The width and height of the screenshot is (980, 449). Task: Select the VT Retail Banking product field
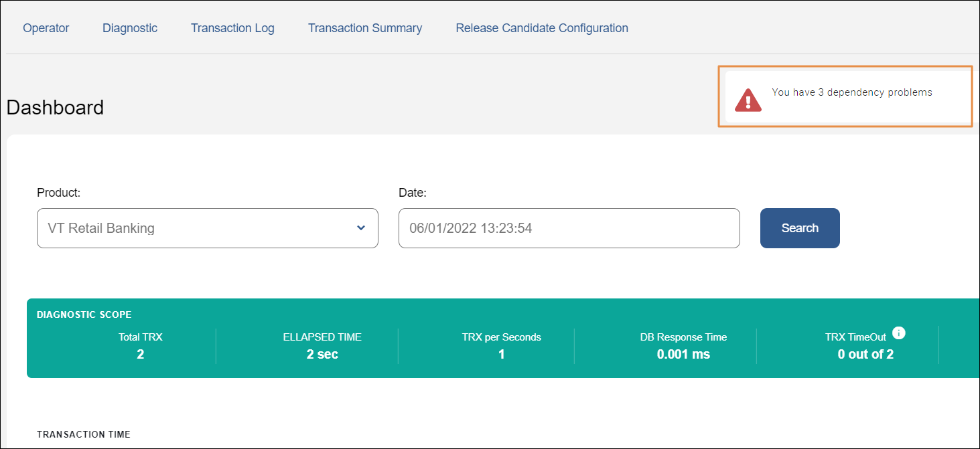pyautogui.click(x=194, y=228)
